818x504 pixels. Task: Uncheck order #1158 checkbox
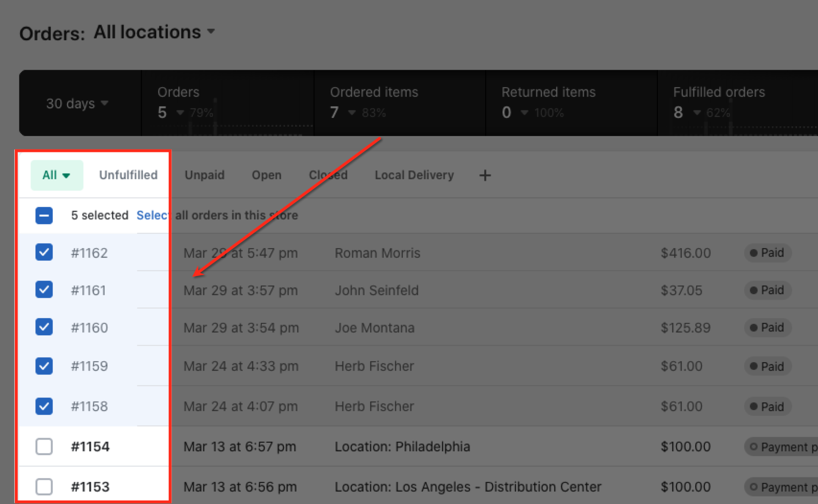[44, 406]
